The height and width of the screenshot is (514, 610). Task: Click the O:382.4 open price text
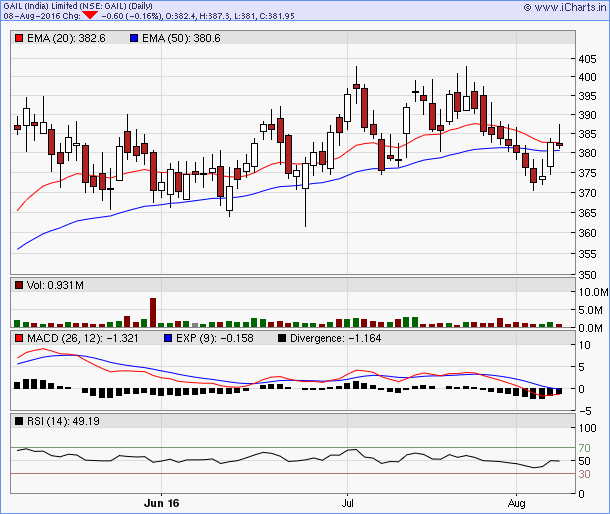pos(181,16)
